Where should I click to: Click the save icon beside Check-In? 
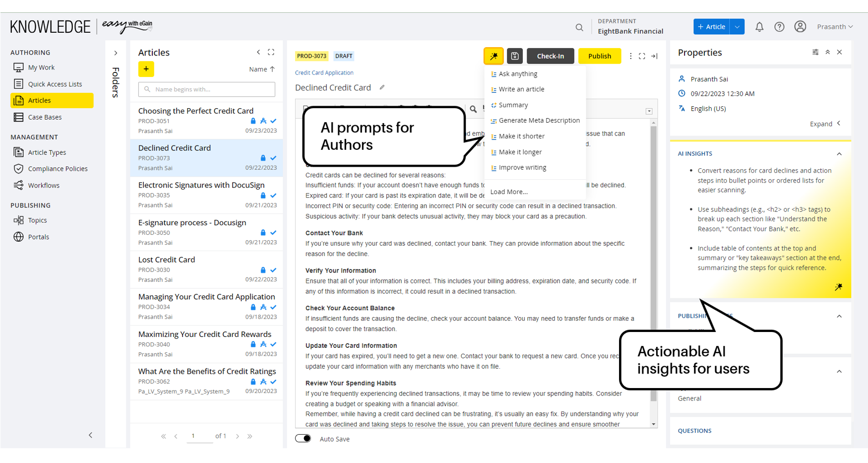[515, 56]
